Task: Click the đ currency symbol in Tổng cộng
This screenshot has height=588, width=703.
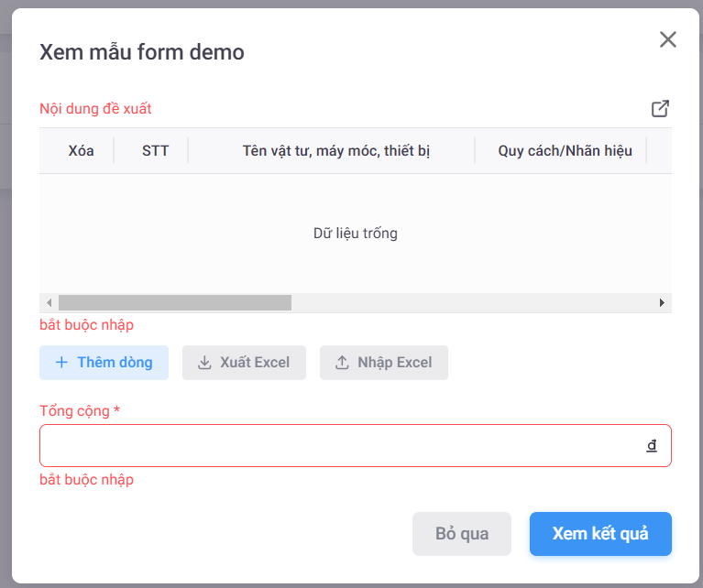Action: tap(652, 446)
